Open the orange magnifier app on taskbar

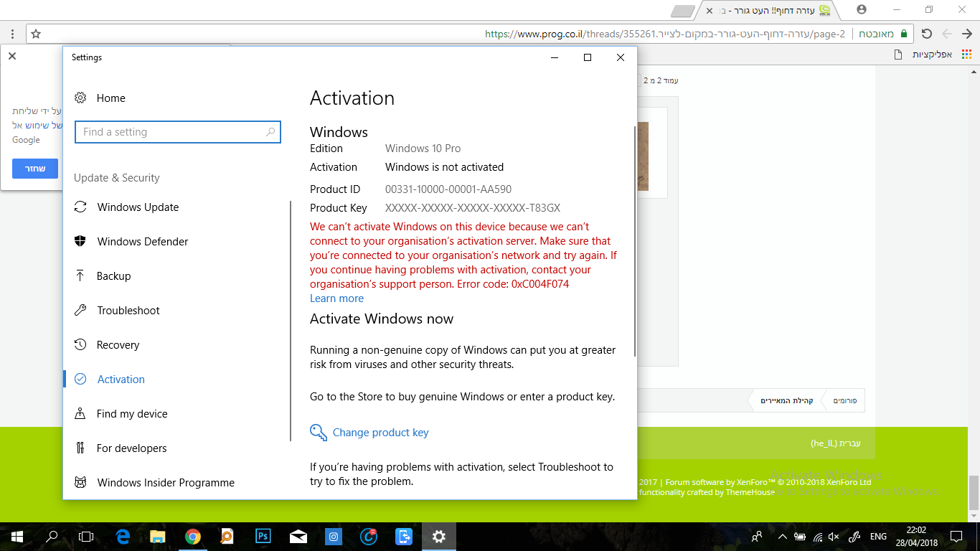[228, 536]
